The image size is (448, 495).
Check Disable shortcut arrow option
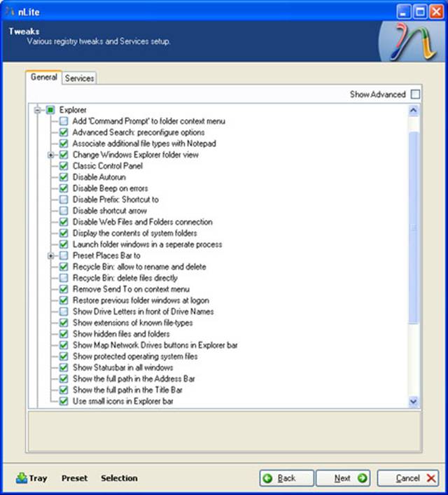coord(64,211)
